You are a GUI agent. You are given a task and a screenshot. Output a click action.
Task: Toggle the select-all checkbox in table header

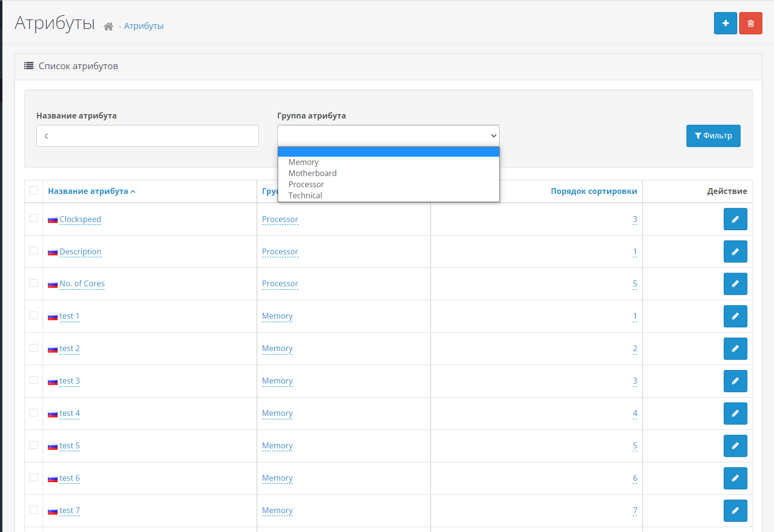tap(33, 191)
